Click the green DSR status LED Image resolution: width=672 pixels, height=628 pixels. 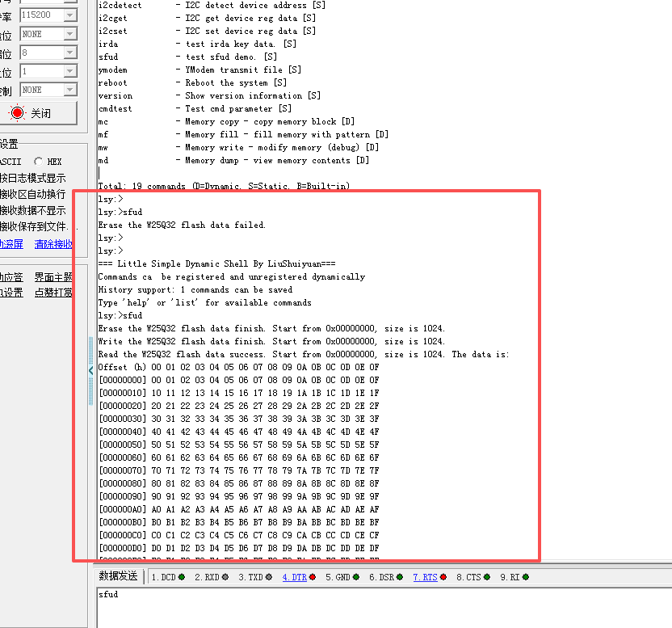[400, 577]
